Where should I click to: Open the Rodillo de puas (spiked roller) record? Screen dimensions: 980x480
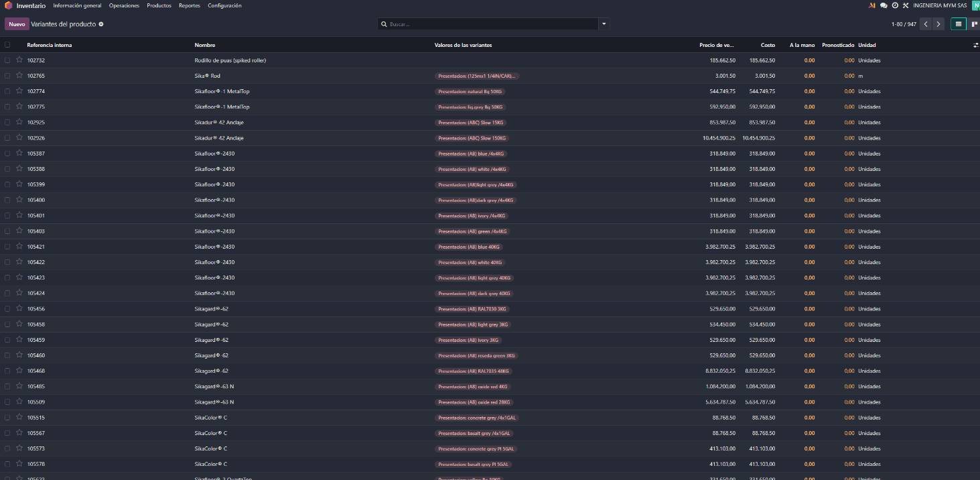point(230,60)
